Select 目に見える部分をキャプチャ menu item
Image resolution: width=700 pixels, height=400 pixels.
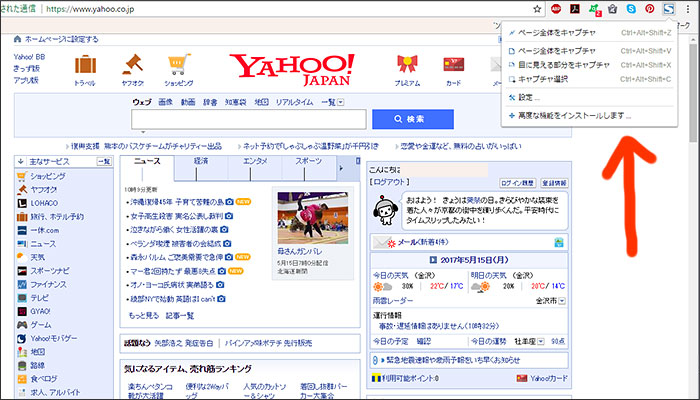point(565,63)
